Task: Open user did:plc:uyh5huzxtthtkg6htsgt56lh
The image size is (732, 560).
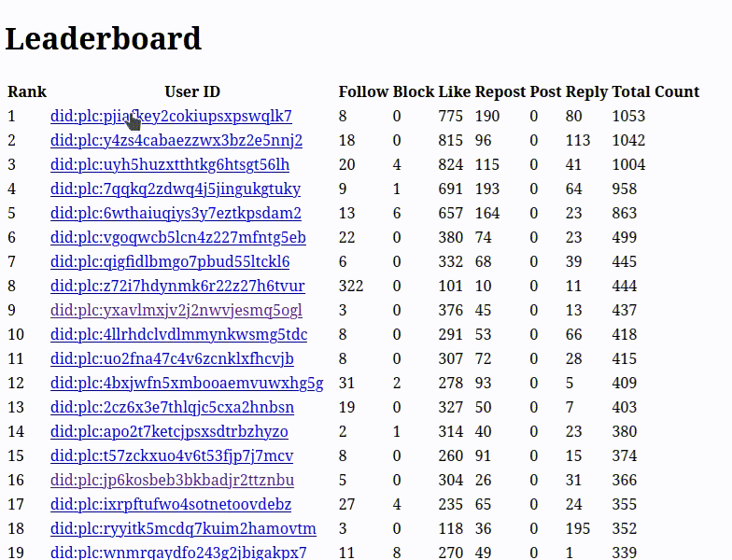Action: (x=170, y=165)
